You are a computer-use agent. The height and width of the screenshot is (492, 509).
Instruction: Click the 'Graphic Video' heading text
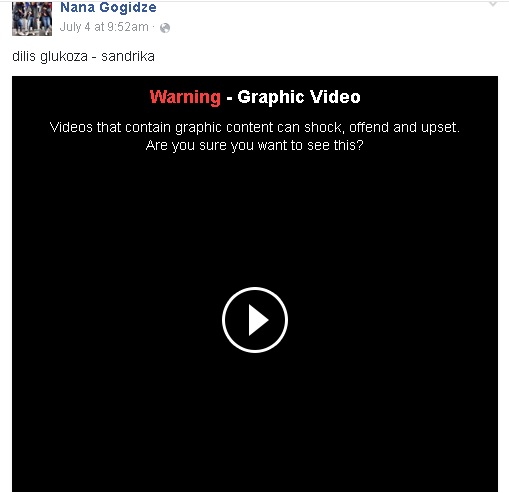tap(299, 97)
